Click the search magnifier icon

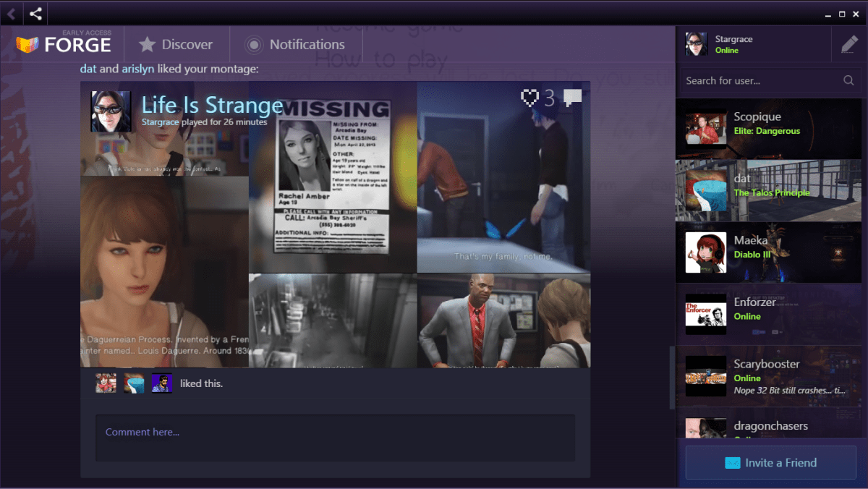(x=848, y=81)
